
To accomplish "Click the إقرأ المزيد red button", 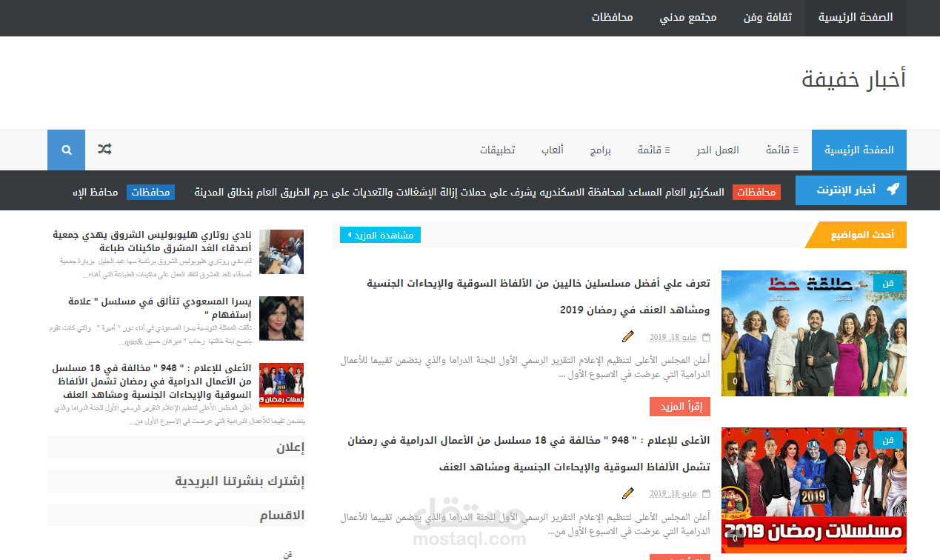I will point(679,406).
